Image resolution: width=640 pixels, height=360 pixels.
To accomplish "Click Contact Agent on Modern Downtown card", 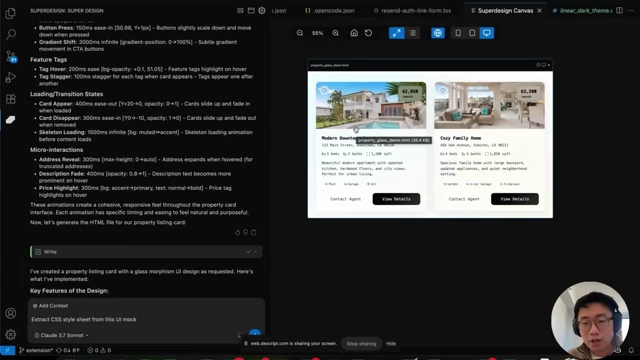I will 345,199.
